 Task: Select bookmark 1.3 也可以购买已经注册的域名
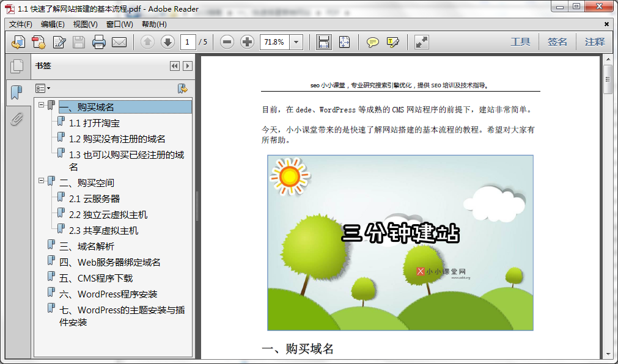pyautogui.click(x=127, y=161)
